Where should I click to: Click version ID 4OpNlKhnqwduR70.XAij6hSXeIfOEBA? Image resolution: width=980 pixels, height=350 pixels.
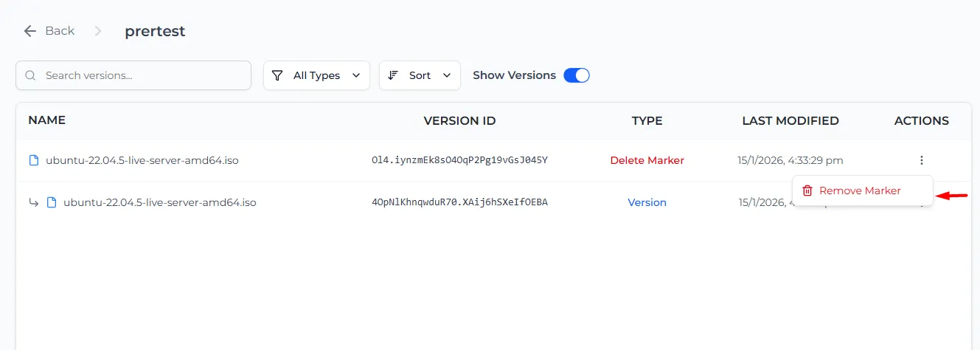click(x=459, y=202)
